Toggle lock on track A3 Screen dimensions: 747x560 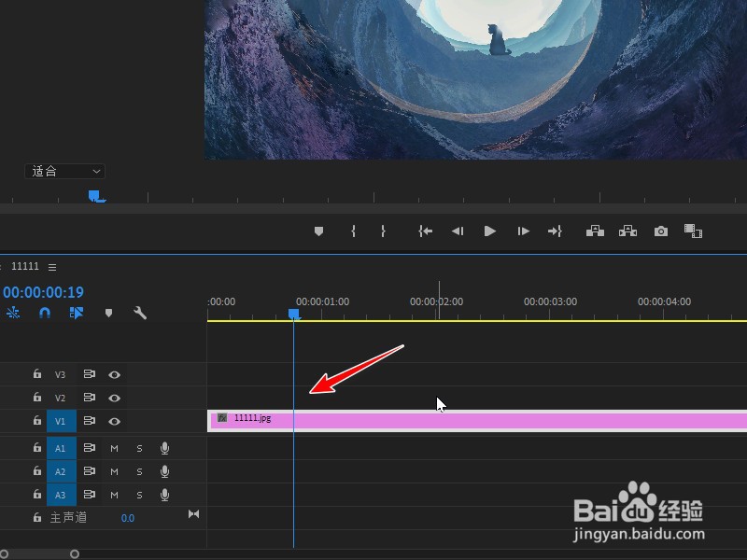click(x=37, y=495)
